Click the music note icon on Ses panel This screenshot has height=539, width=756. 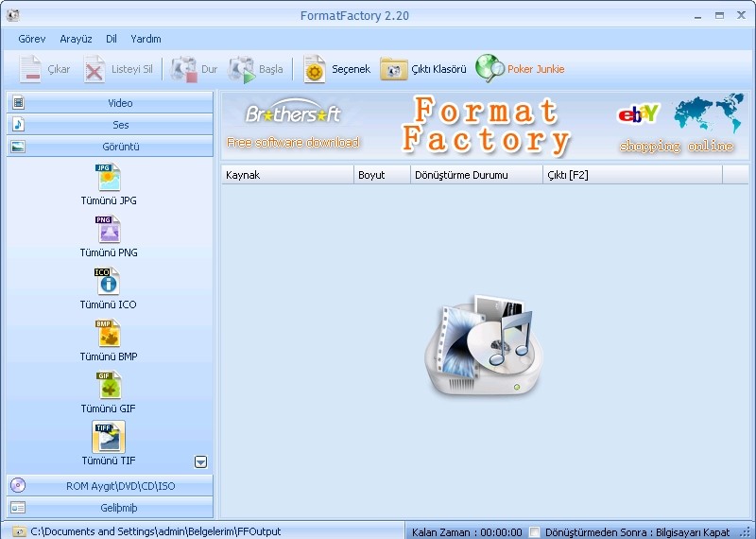click(18, 124)
